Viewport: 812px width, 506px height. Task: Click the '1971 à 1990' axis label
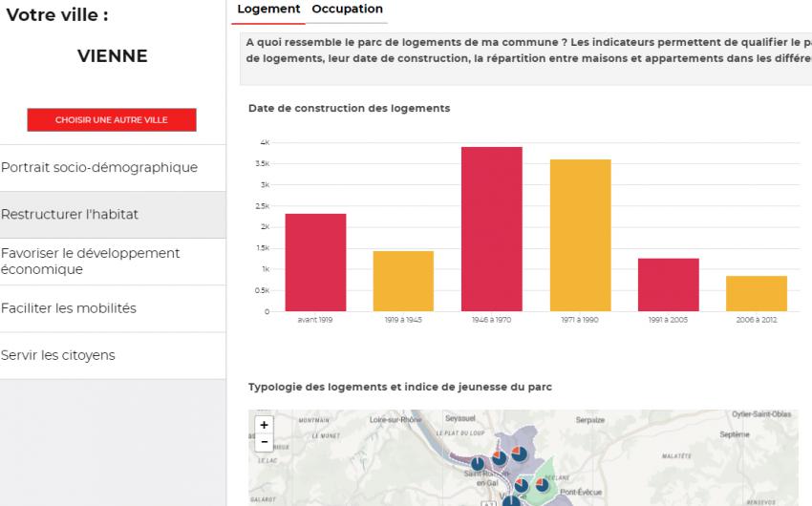pyautogui.click(x=580, y=320)
